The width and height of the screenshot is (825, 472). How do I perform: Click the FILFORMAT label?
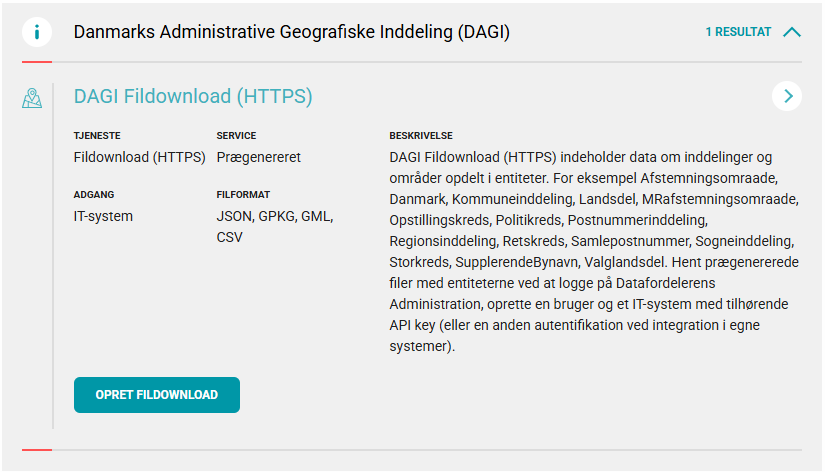point(243,195)
